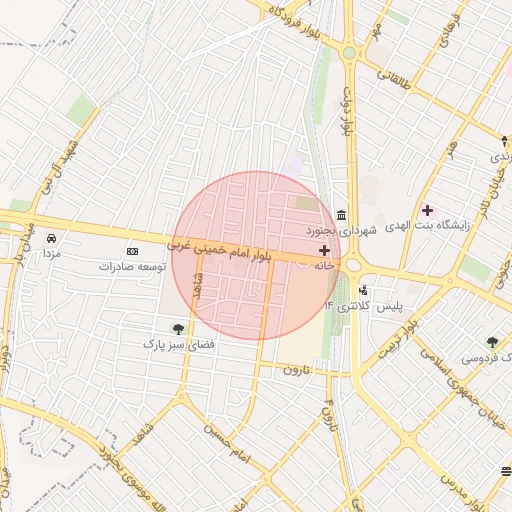The height and width of the screenshot is (512, 512).
Task: Select the زایشگاه بنت الهدی hospital cross icon
Action: click(427, 211)
